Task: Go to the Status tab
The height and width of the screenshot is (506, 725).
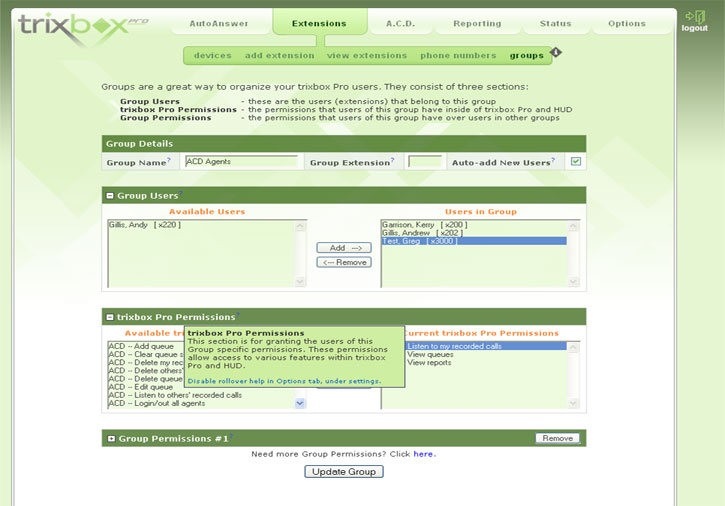Action: (555, 24)
